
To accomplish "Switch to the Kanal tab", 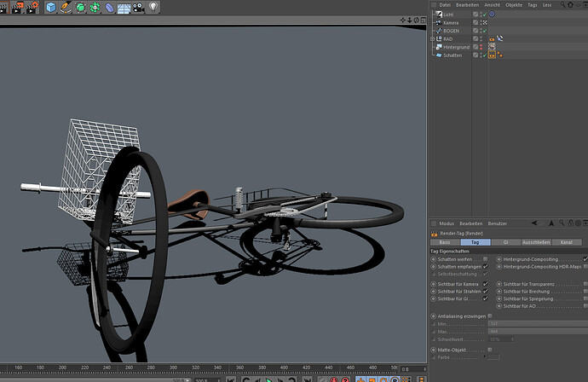I will point(566,242).
